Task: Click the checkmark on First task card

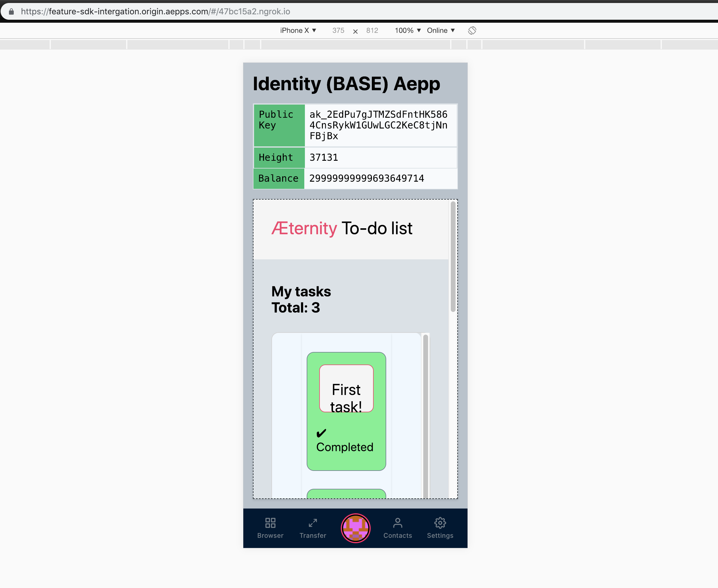Action: [x=321, y=433]
